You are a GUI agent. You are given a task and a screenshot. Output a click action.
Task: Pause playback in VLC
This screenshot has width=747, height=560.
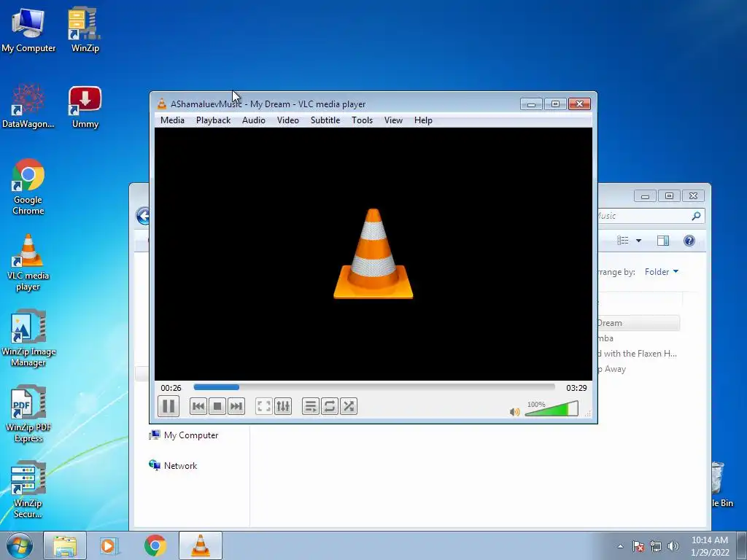[169, 406]
